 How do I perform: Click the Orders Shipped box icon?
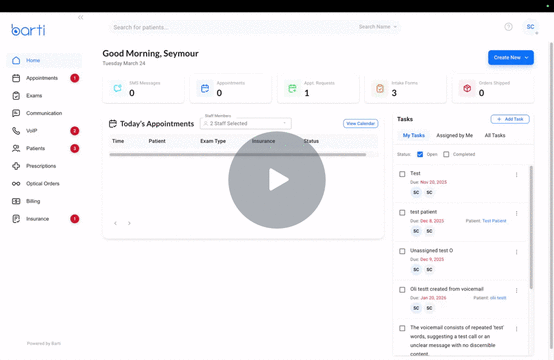(x=467, y=88)
